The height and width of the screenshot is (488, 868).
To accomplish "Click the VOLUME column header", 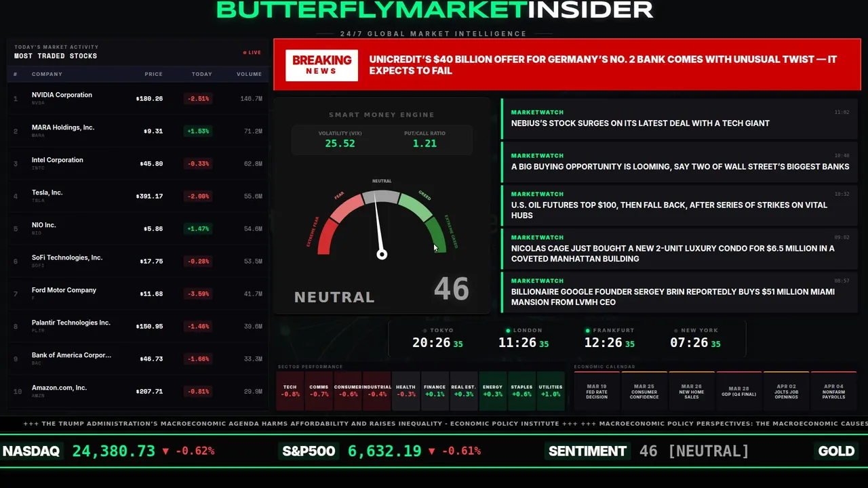I will coord(249,74).
